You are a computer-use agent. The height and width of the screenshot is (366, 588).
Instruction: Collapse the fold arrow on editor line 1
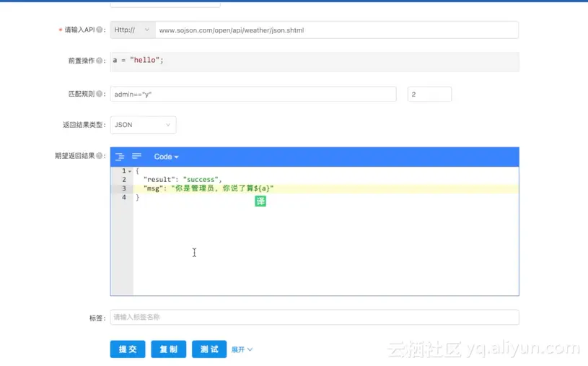click(x=130, y=171)
